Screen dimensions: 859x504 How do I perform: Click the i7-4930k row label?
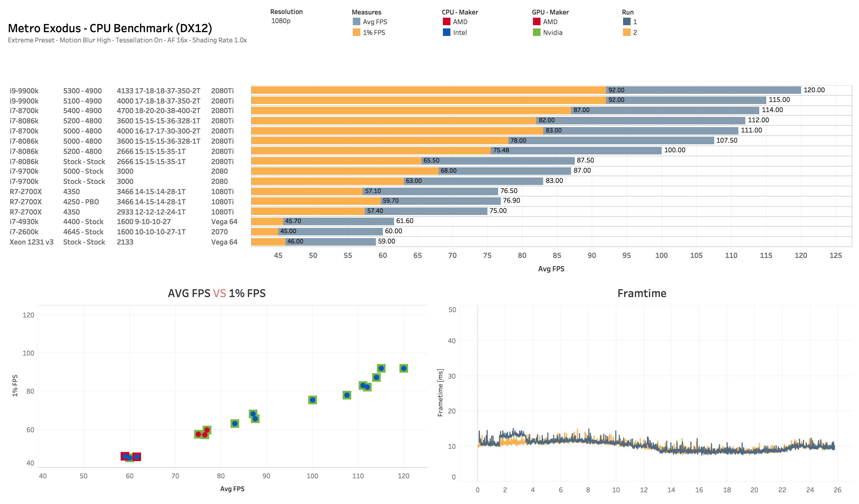click(24, 221)
